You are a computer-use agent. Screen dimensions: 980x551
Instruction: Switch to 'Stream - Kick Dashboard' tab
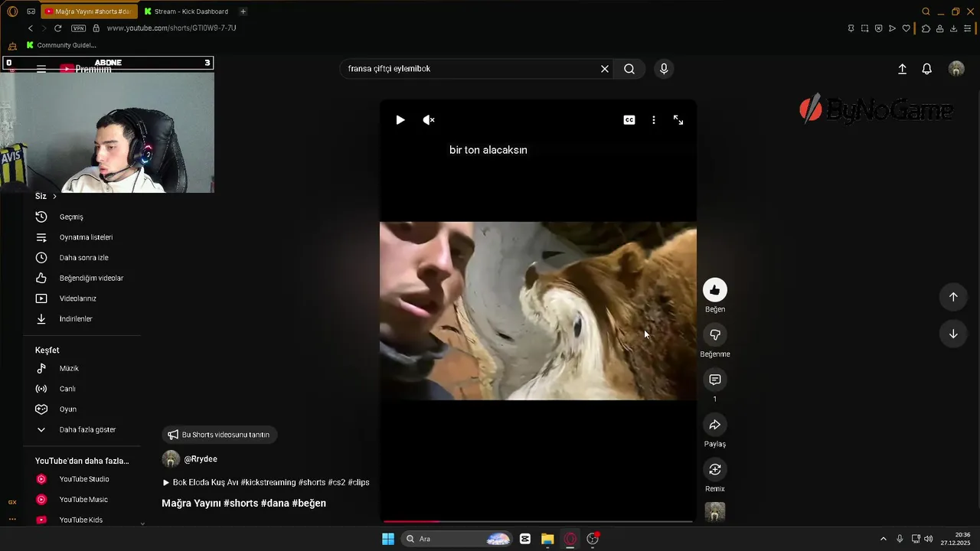click(x=186, y=11)
